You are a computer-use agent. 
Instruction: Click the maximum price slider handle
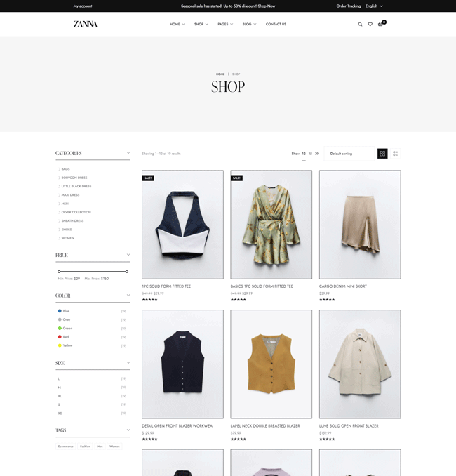tap(127, 272)
